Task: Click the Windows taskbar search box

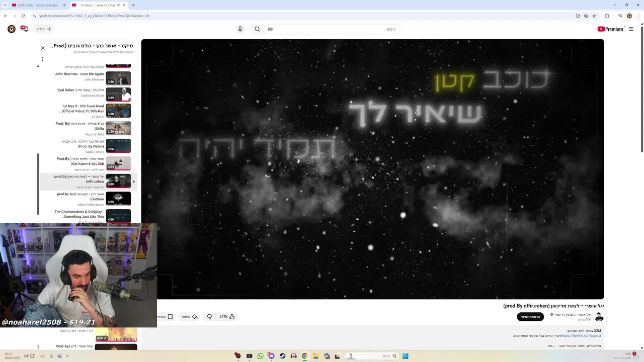Action: 371,356
